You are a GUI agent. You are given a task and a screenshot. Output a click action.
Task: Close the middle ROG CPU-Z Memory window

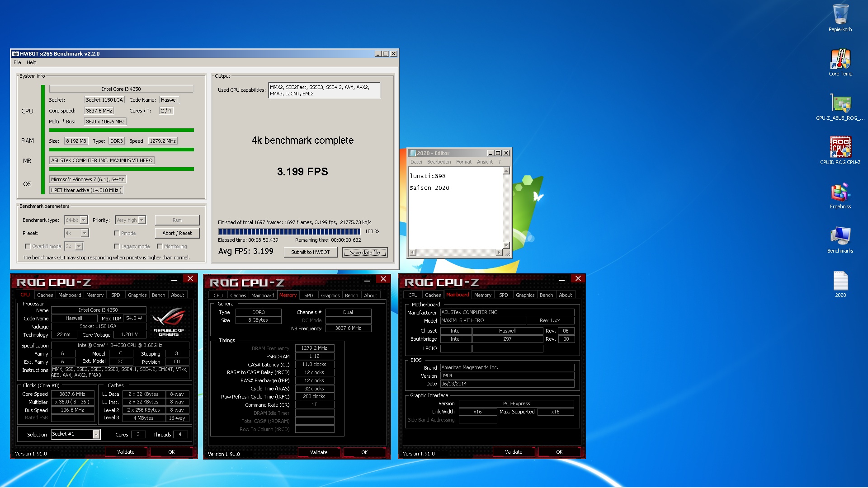383,279
